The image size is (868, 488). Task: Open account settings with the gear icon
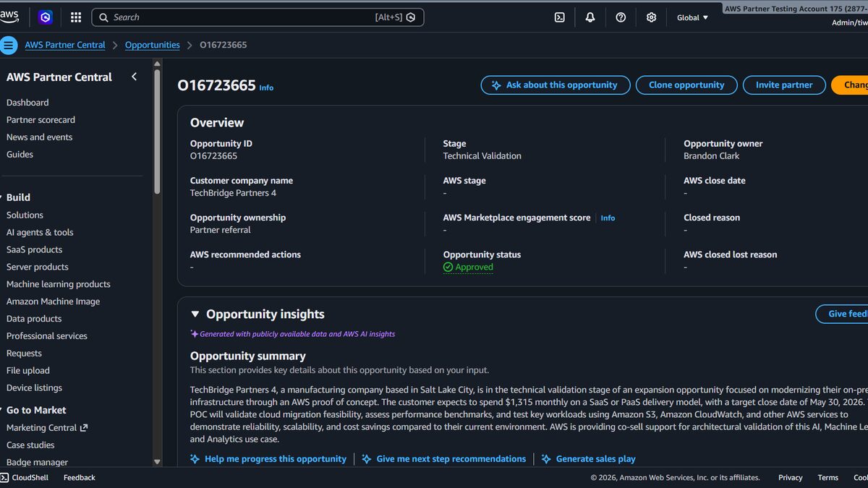point(651,17)
